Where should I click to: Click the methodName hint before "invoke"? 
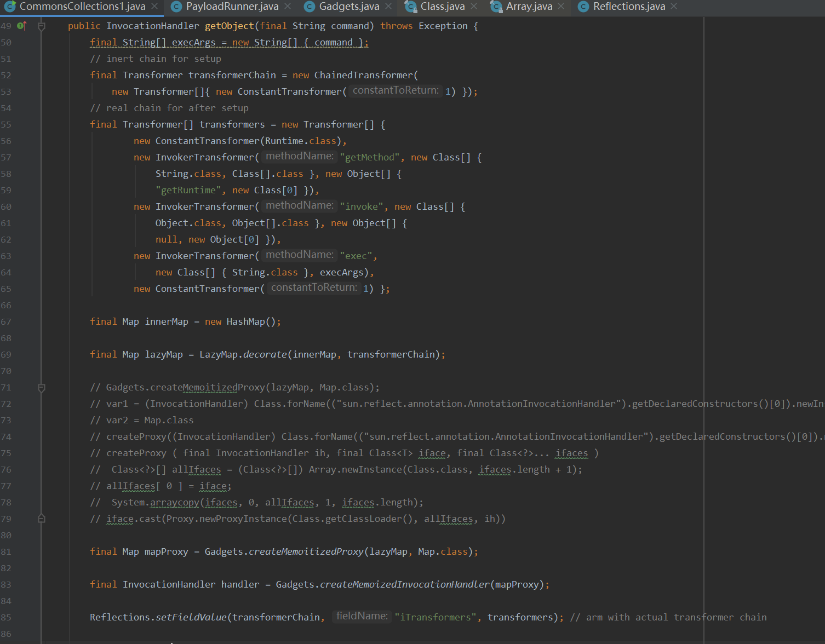tap(300, 205)
